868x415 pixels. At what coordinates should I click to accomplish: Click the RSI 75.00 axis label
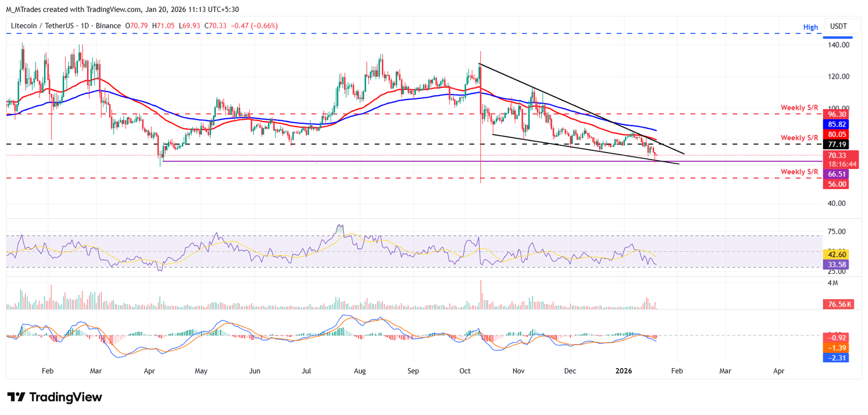(837, 232)
